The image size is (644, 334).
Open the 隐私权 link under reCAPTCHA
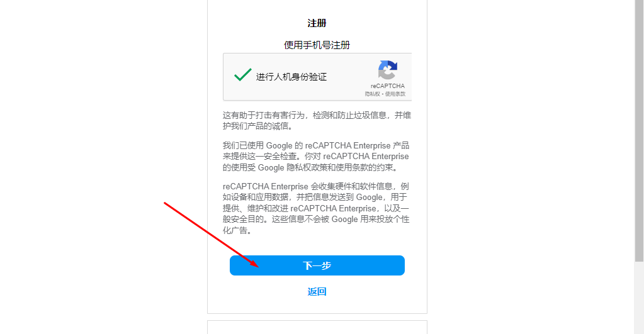(372, 94)
